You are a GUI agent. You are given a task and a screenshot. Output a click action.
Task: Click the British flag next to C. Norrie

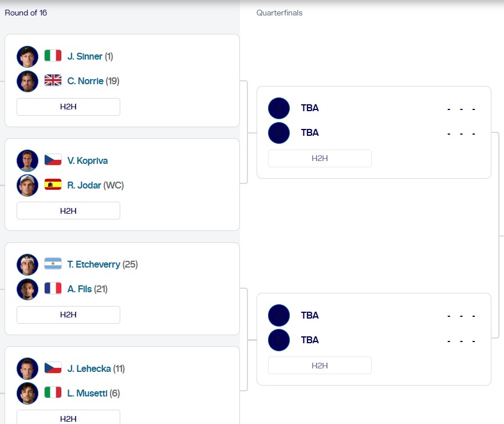(53, 81)
